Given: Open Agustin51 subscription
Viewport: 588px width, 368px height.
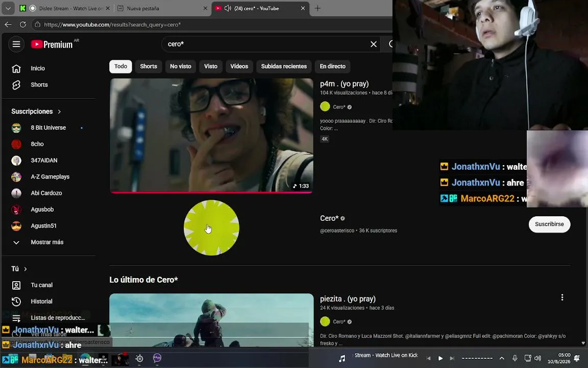Looking at the screenshot, I should click(x=43, y=226).
